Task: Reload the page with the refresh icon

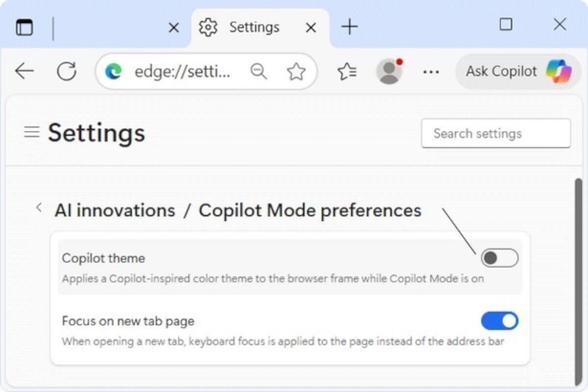Action: point(67,71)
